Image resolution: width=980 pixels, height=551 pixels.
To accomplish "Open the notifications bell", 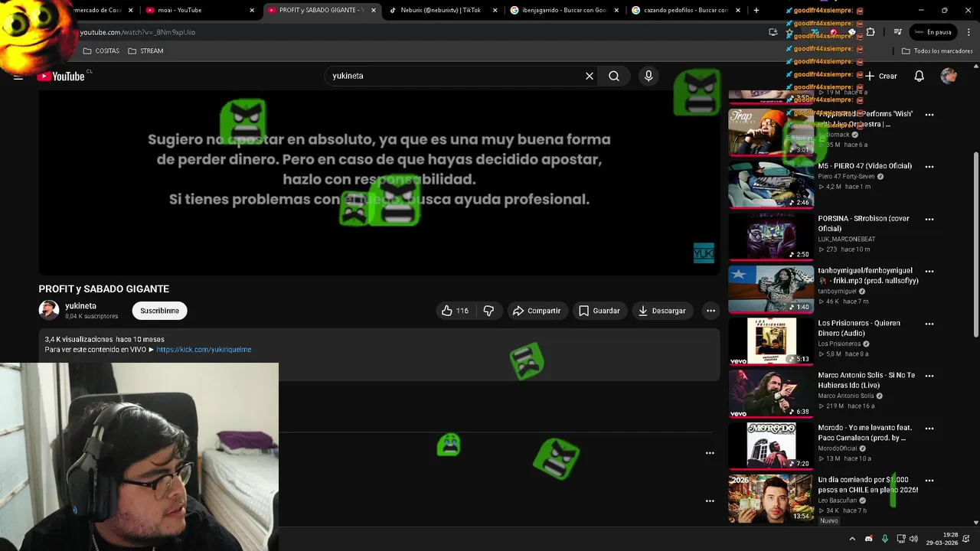I will (x=919, y=76).
